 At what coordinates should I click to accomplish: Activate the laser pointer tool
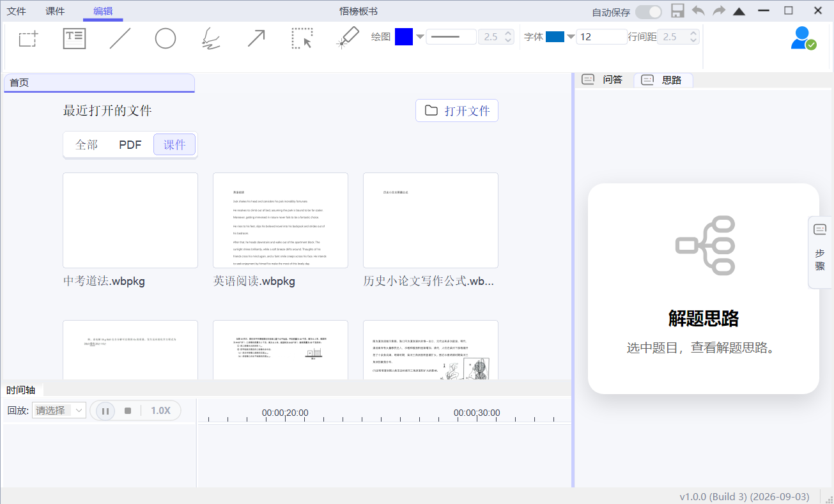(x=348, y=38)
